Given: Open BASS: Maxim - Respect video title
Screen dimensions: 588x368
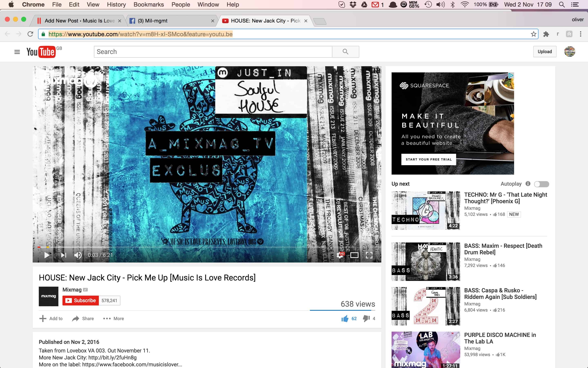Looking at the screenshot, I should [503, 249].
